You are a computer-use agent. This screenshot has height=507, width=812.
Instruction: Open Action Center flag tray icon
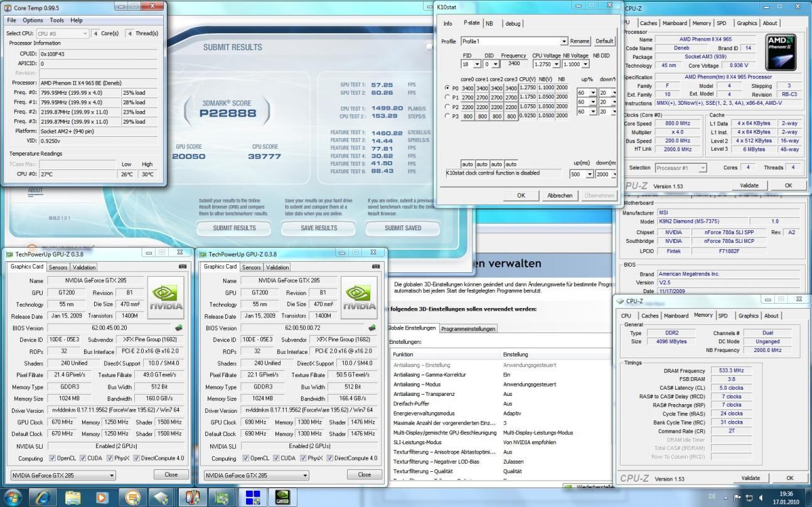(737, 498)
